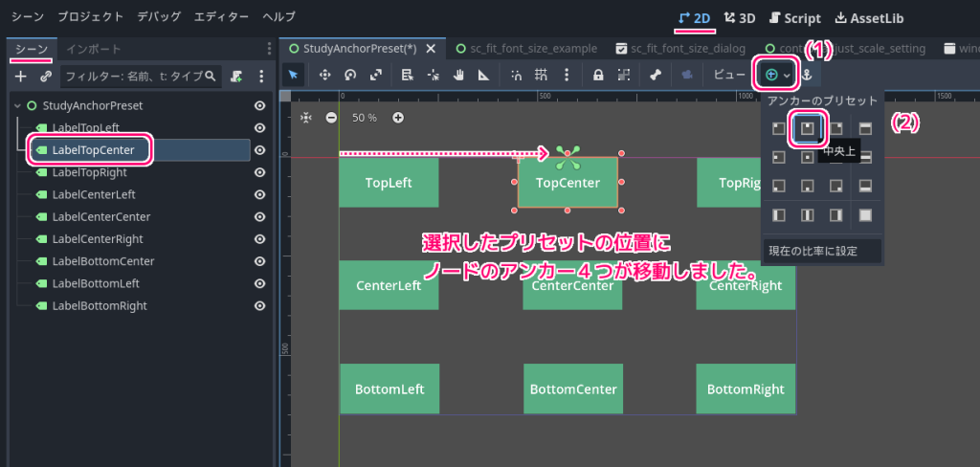Switch to the 3D workspace
The width and height of the screenshot is (980, 467).
740,18
